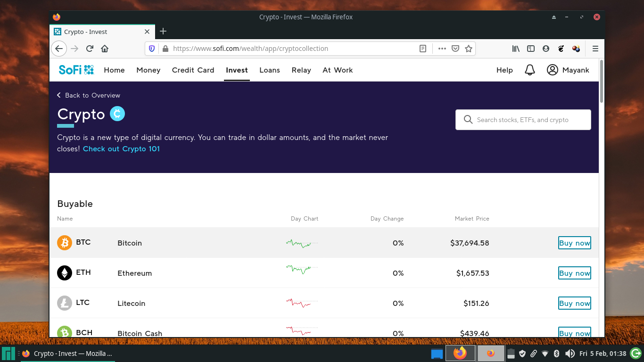Image resolution: width=644 pixels, height=362 pixels.
Task: Click the Bitcoin coin icon
Action: [65, 243]
